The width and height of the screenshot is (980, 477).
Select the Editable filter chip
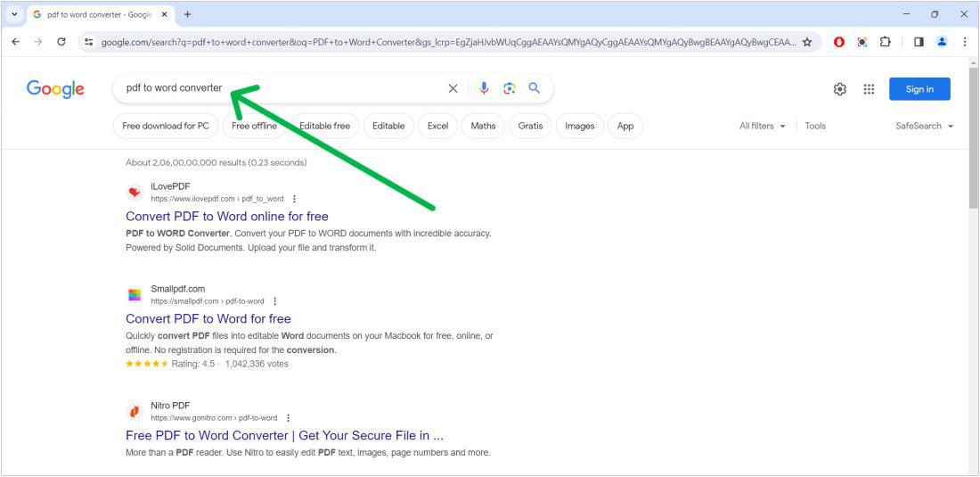tap(388, 126)
